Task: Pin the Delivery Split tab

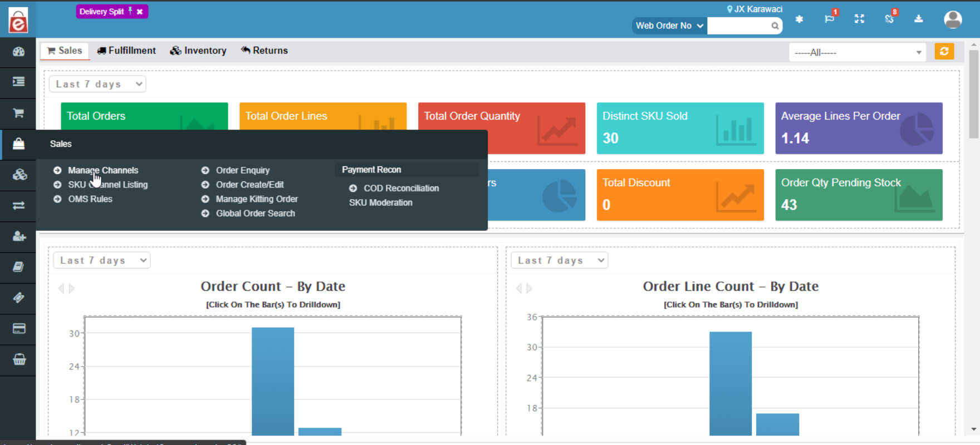Action: (x=130, y=11)
